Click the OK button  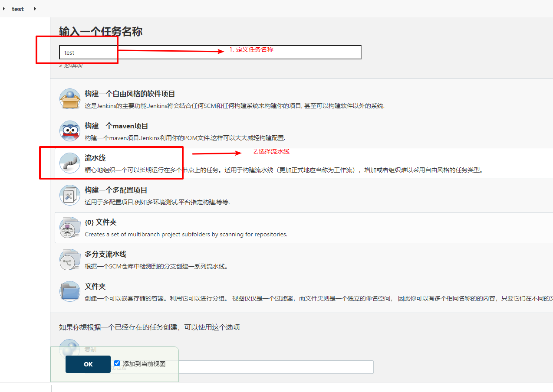click(x=88, y=364)
